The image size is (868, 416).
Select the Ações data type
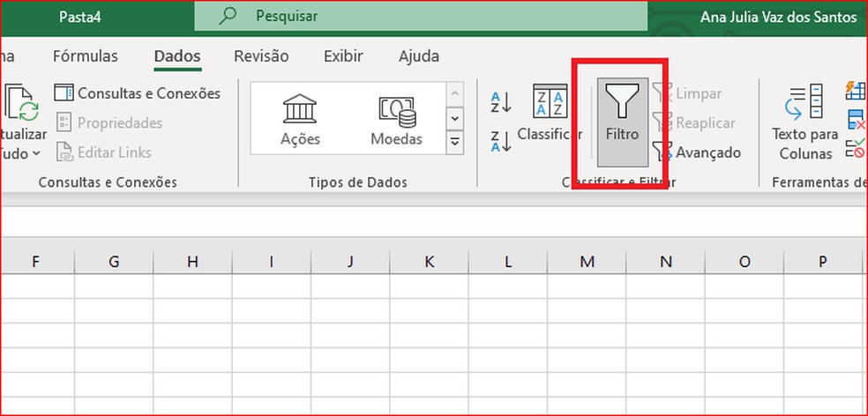click(x=300, y=119)
